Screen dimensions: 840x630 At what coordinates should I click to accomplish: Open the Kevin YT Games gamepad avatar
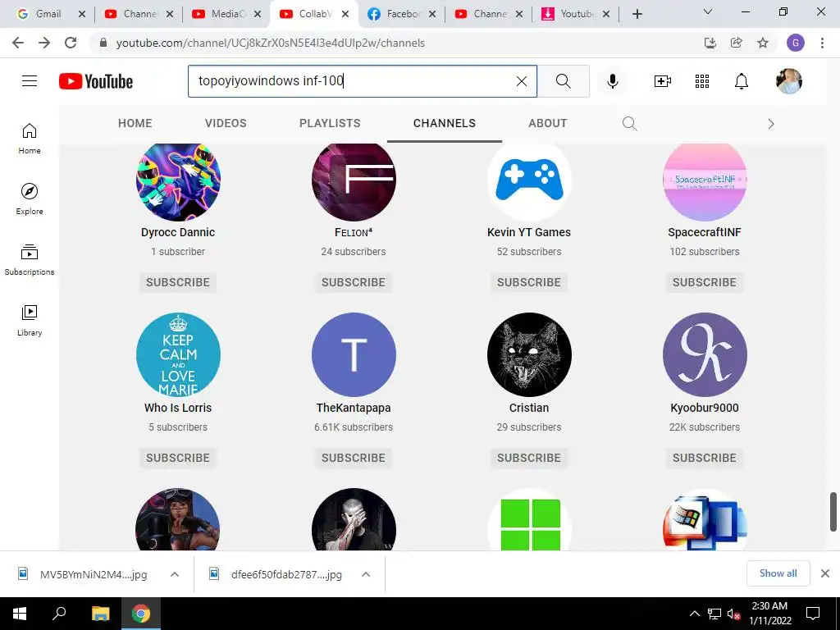[x=529, y=181]
